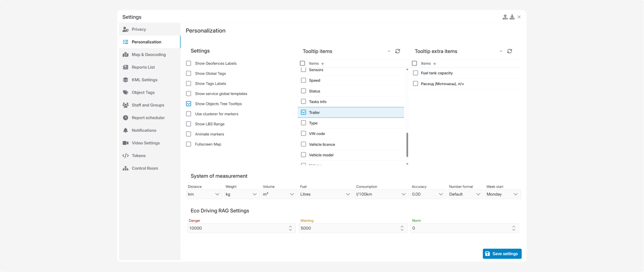Image resolution: width=644 pixels, height=272 pixels.
Task: Open the Distance unit dropdown
Action: click(204, 194)
